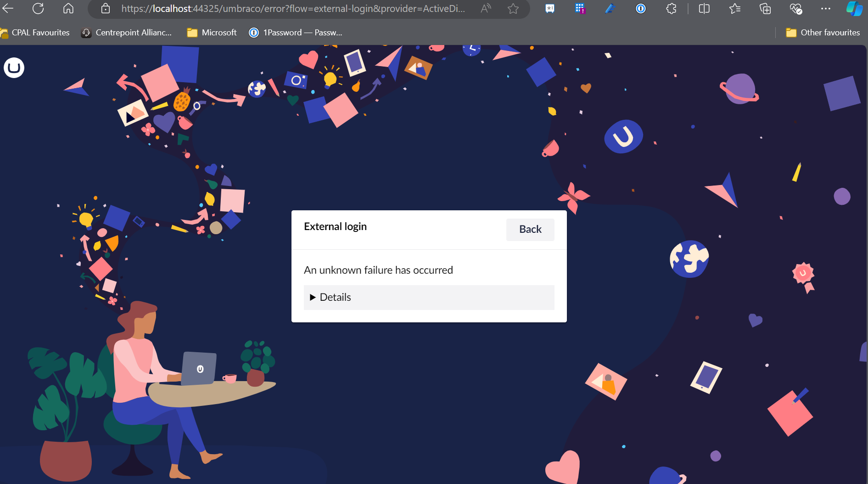Toggle split screen icon
This screenshot has height=484, width=868.
tap(704, 8)
